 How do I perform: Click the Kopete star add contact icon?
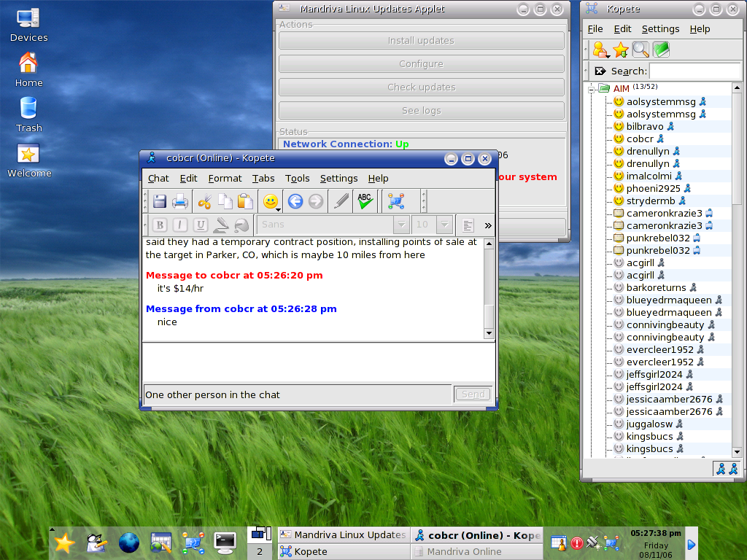(620, 50)
